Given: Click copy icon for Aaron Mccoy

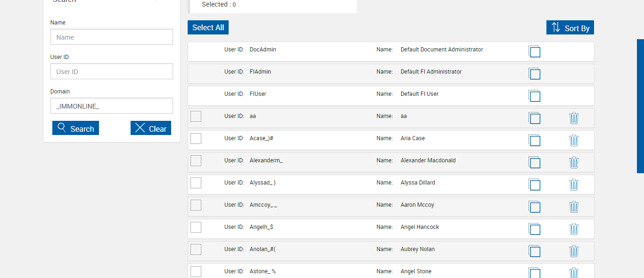Looking at the screenshot, I should pyautogui.click(x=534, y=207).
